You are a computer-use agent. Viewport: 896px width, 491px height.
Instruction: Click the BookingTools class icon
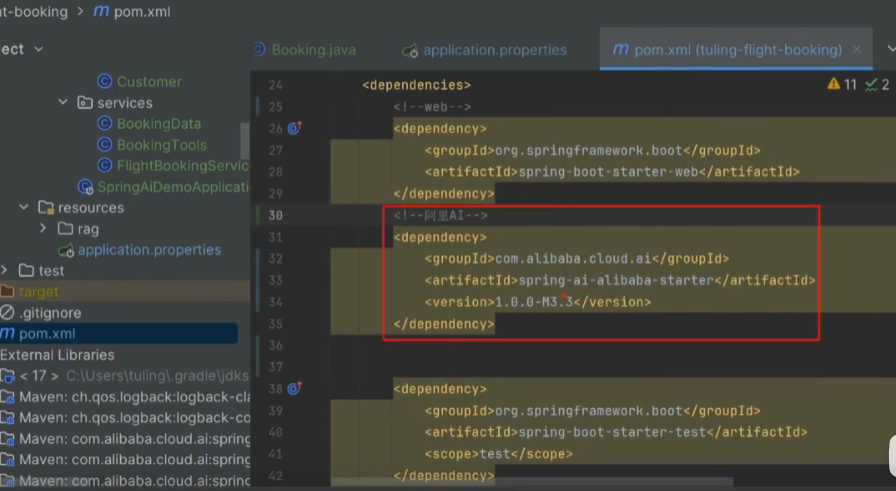pyautogui.click(x=105, y=145)
